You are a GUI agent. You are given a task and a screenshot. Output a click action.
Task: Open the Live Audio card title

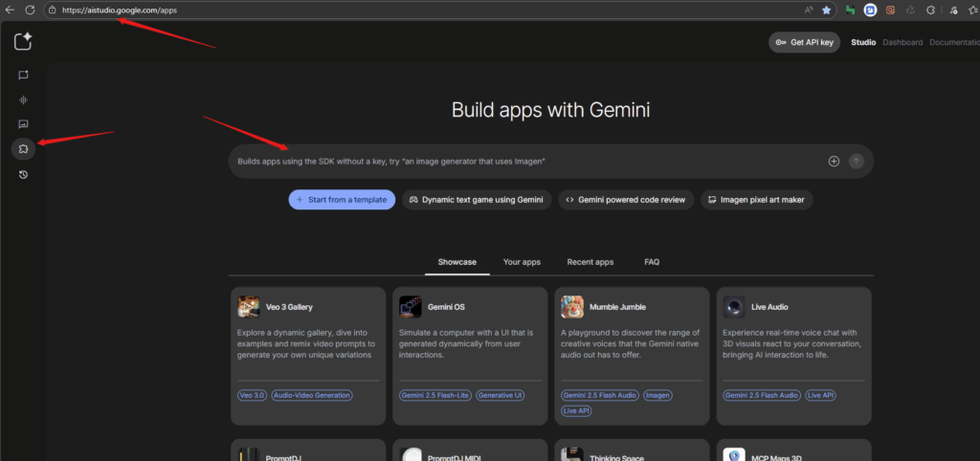[769, 307]
